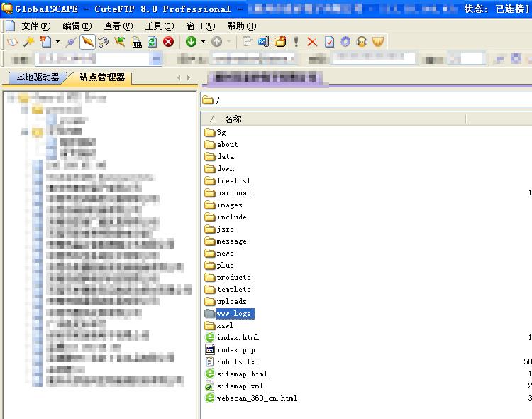
Task: Open the dropdown arrow beside download button
Action: coord(203,42)
